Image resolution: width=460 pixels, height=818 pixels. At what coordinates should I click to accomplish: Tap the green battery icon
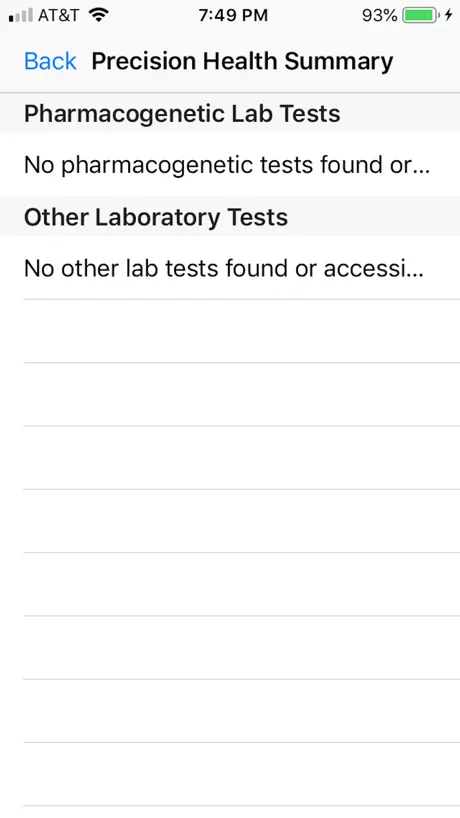421,15
